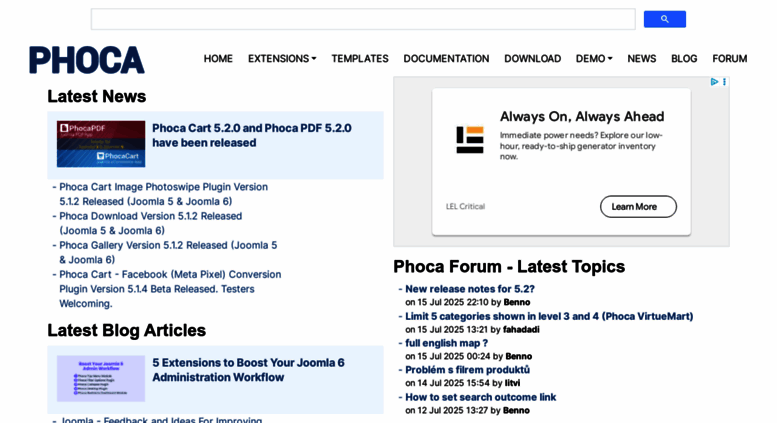Click the Latest News heading
This screenshot has height=423, width=777.
click(x=97, y=96)
